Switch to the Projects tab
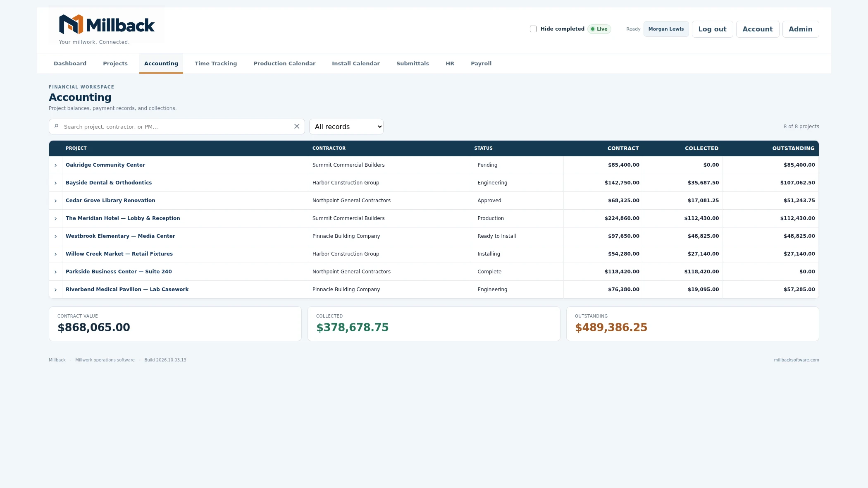 (x=115, y=63)
